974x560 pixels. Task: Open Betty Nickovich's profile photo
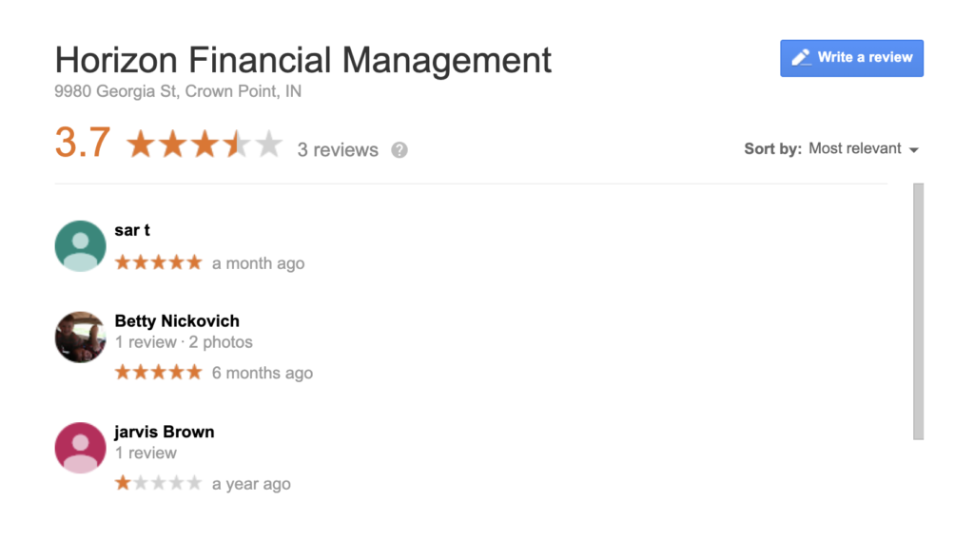point(80,338)
